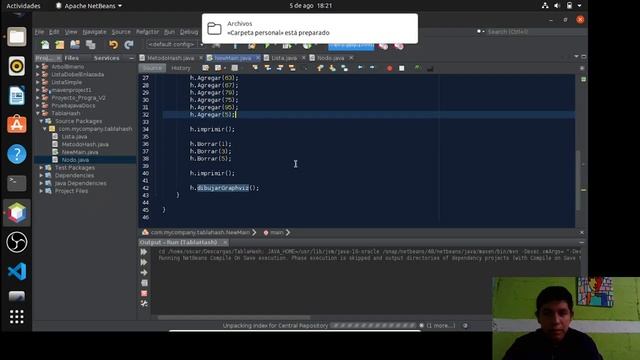
Task: Toggle the red macro recording icon
Action: tap(389, 68)
